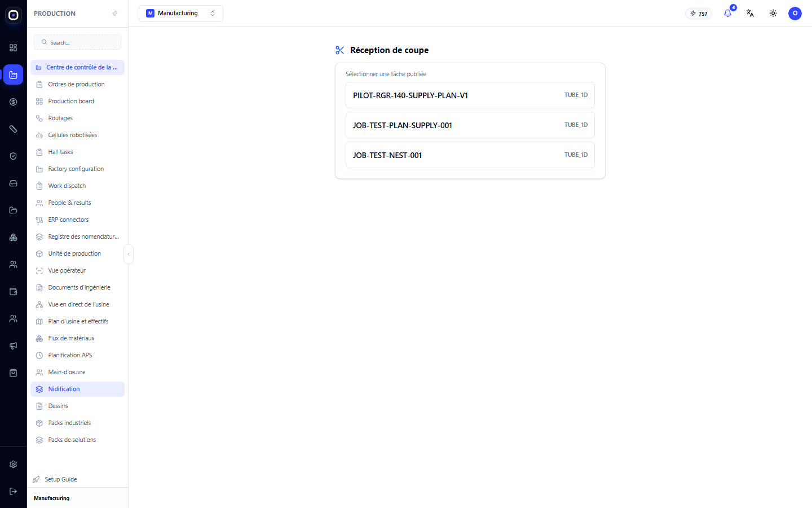Image resolution: width=812 pixels, height=508 pixels.
Task: Open Factory configuration
Action: [77, 169]
